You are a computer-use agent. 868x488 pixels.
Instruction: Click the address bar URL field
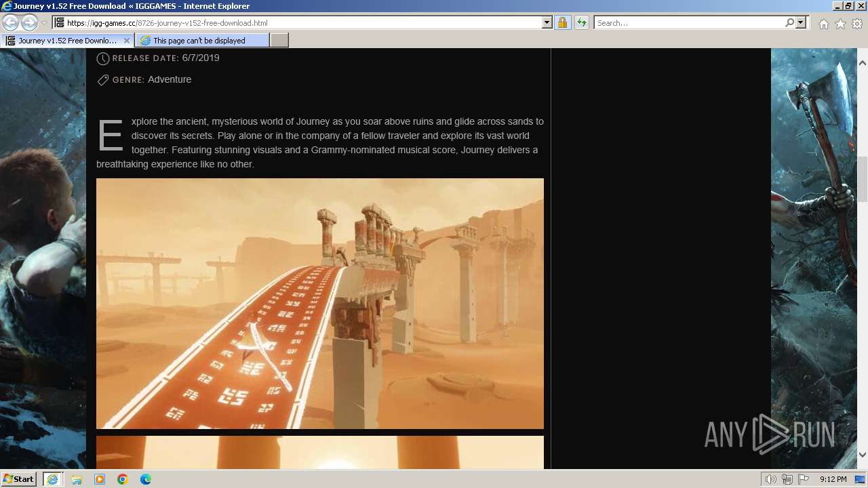point(296,23)
